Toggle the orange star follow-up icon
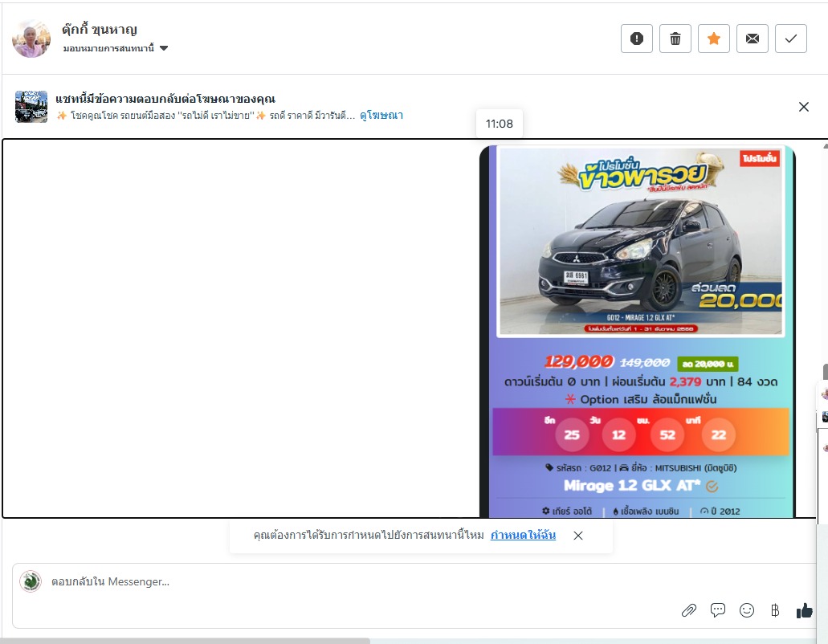The image size is (828, 644). [713, 39]
